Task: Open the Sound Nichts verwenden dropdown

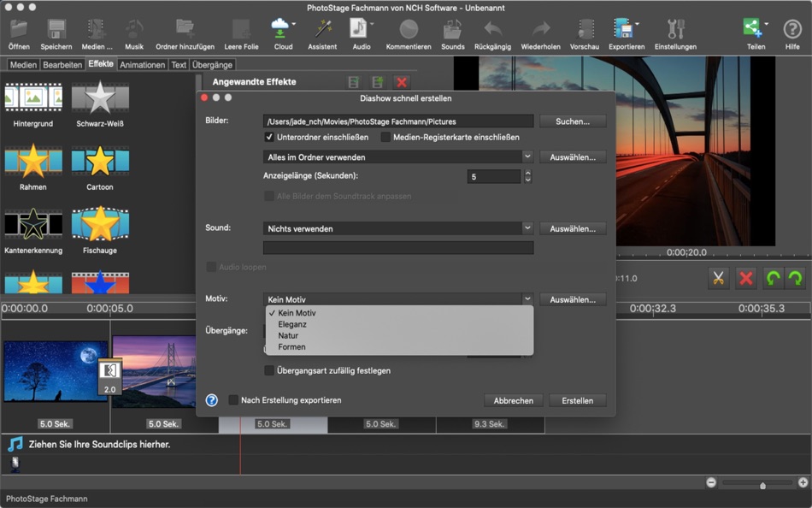Action: [x=397, y=228]
